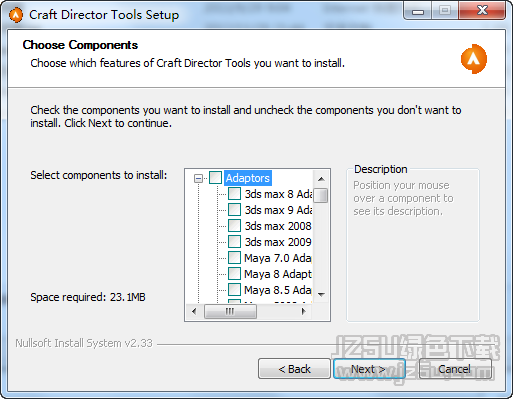The width and height of the screenshot is (513, 399).
Task: Enable the 3ds max 8 Adaptor checkbox
Action: 234,194
